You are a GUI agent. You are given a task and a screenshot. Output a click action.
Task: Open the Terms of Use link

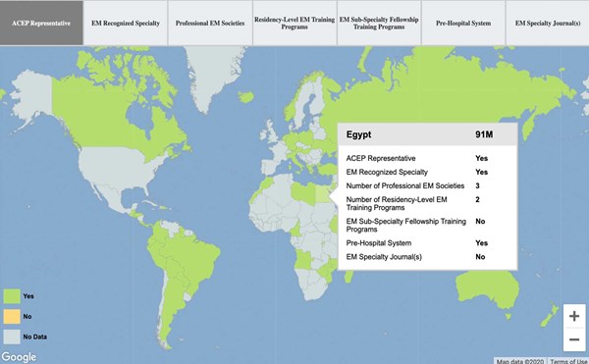(568, 361)
